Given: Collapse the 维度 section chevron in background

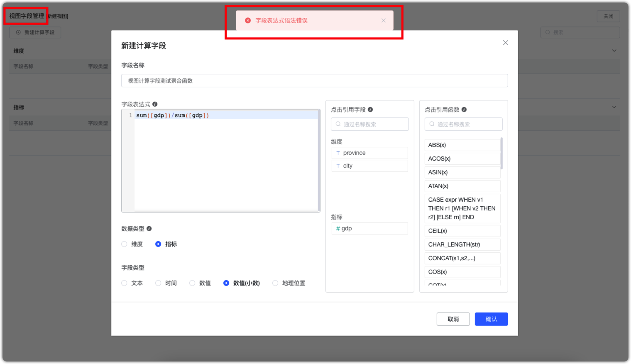Looking at the screenshot, I should tap(614, 51).
